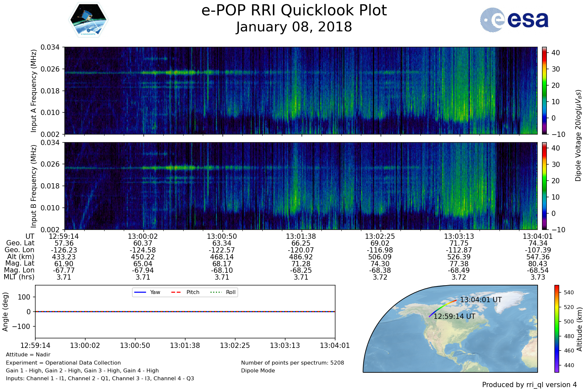Click the CASSIOPE satellite hexagon logo
Screen dimensions: 588x392
click(x=88, y=20)
